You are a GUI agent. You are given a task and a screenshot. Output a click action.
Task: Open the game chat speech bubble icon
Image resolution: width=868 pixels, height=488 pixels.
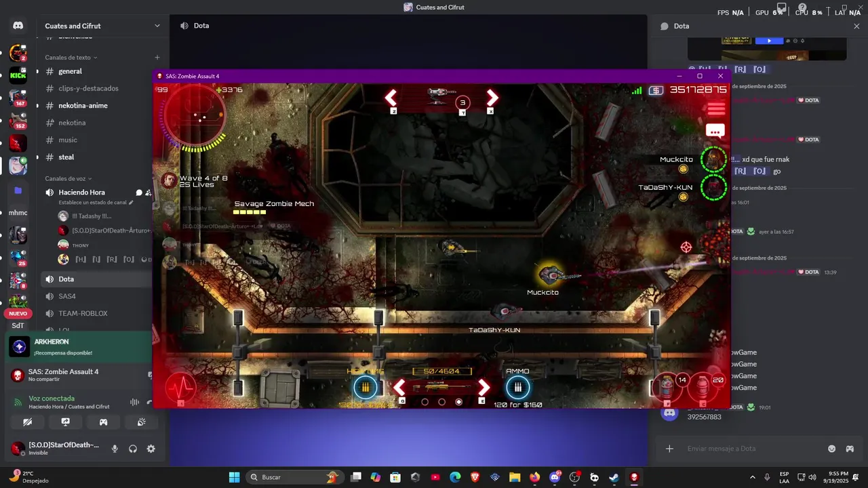pyautogui.click(x=715, y=130)
